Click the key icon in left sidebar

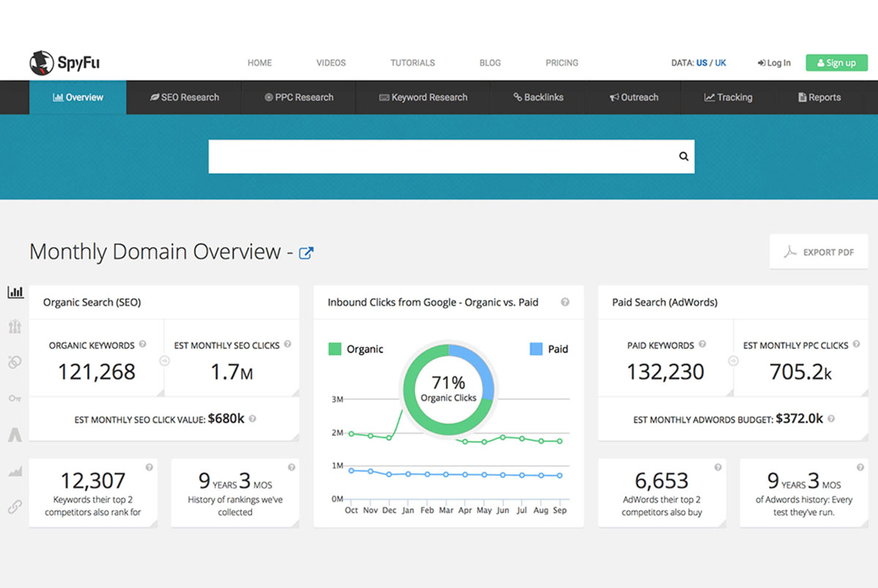coord(15,399)
